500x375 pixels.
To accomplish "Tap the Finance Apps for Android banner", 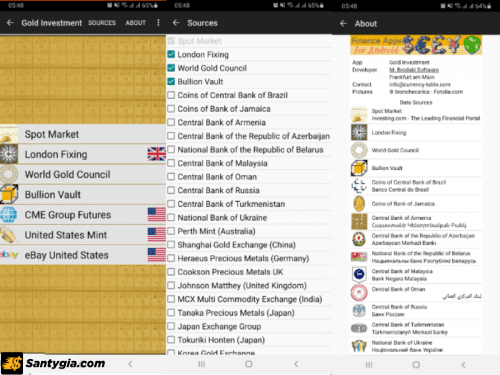I will pos(416,45).
